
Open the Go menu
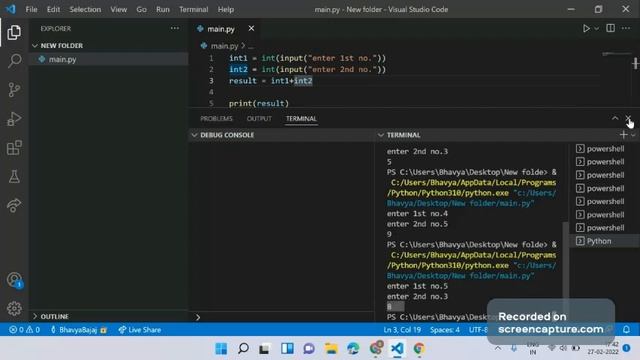[141, 9]
